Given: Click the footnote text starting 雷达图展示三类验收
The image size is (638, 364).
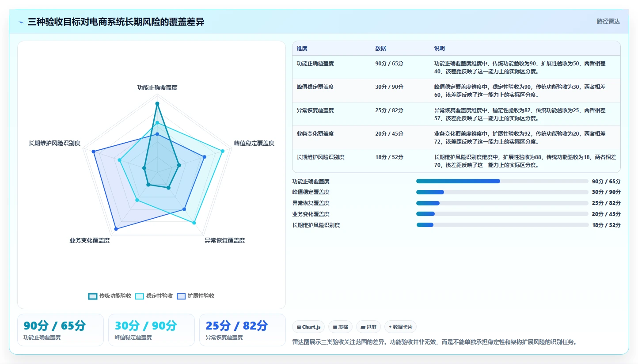Looking at the screenshot, I should 435,342.
